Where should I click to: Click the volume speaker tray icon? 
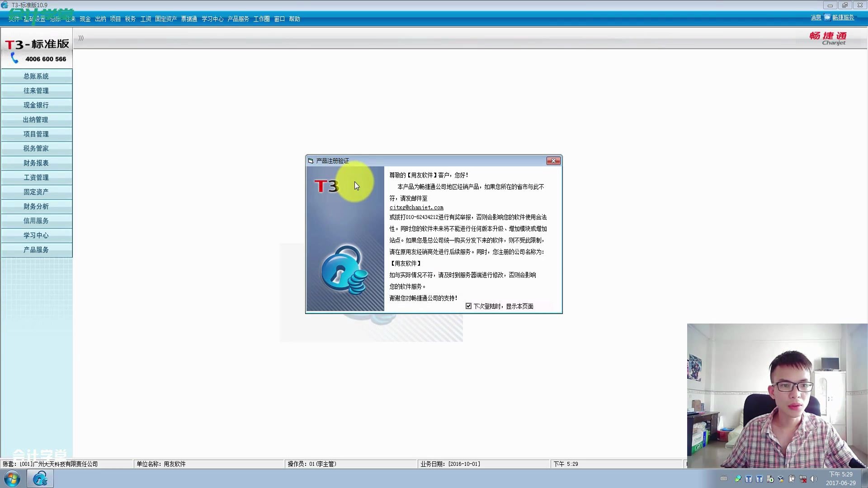[814, 479]
